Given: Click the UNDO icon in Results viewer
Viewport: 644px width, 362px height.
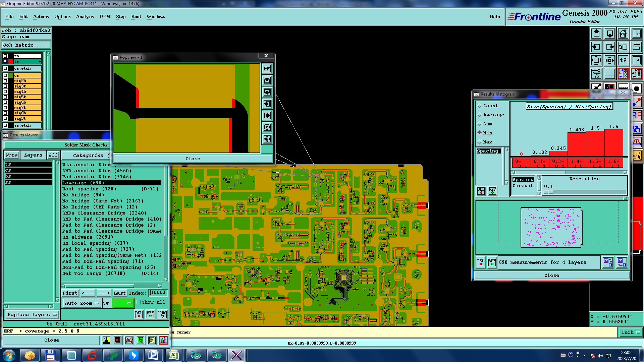Looking at the screenshot, I should click(162, 314).
